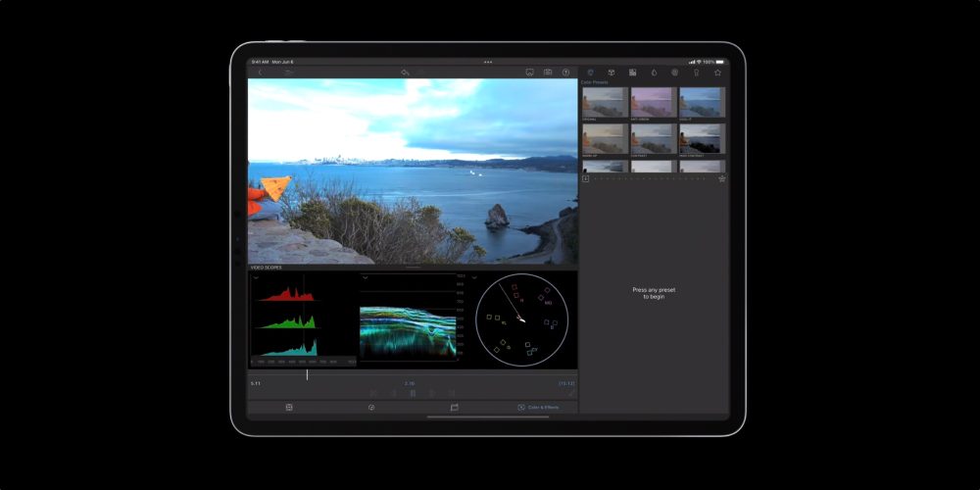The width and height of the screenshot is (980, 490).
Task: Click the snapshot camera icon in the toolbar
Action: (x=548, y=73)
